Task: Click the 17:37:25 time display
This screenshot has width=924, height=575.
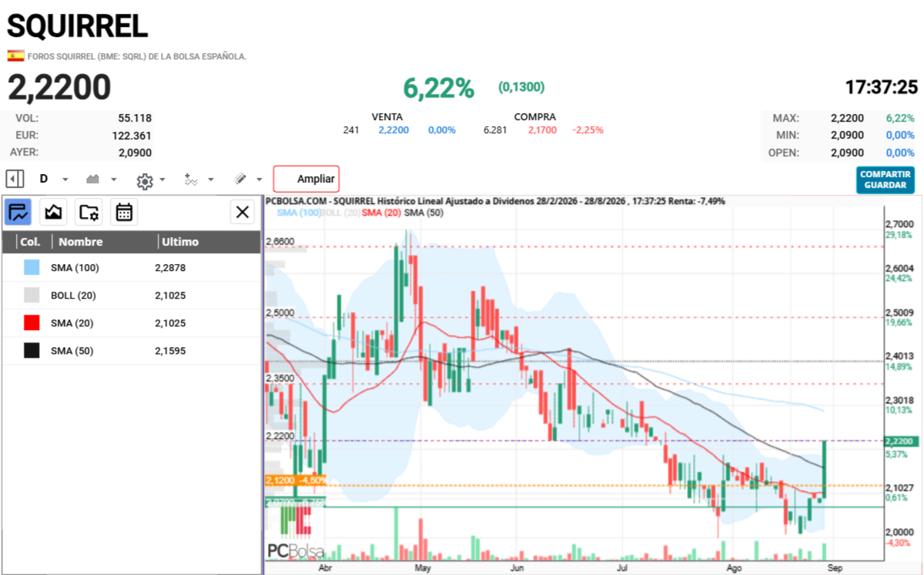Action: click(881, 87)
